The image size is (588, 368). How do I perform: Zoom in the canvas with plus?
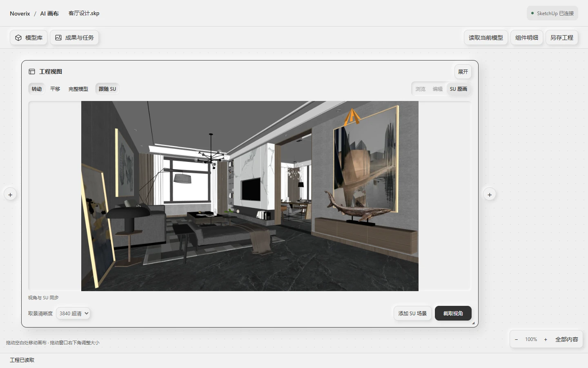pos(546,339)
